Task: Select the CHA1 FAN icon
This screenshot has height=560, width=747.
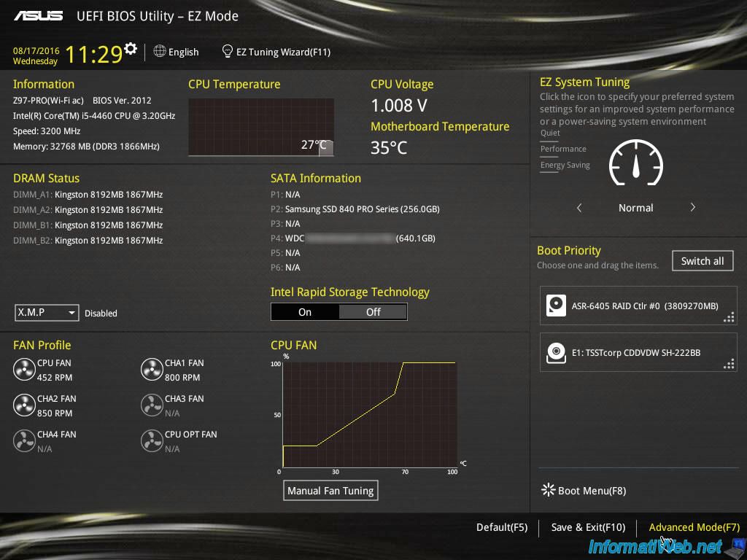Action: click(x=152, y=369)
